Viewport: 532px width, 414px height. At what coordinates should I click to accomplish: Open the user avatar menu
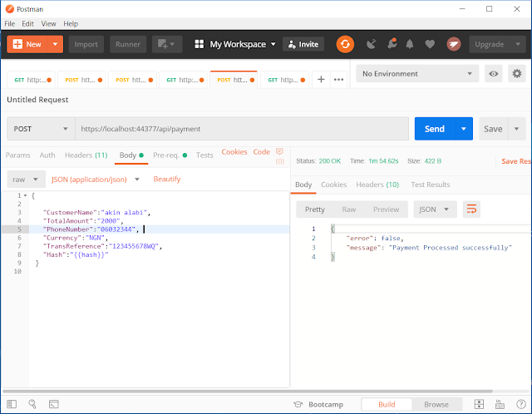(454, 44)
